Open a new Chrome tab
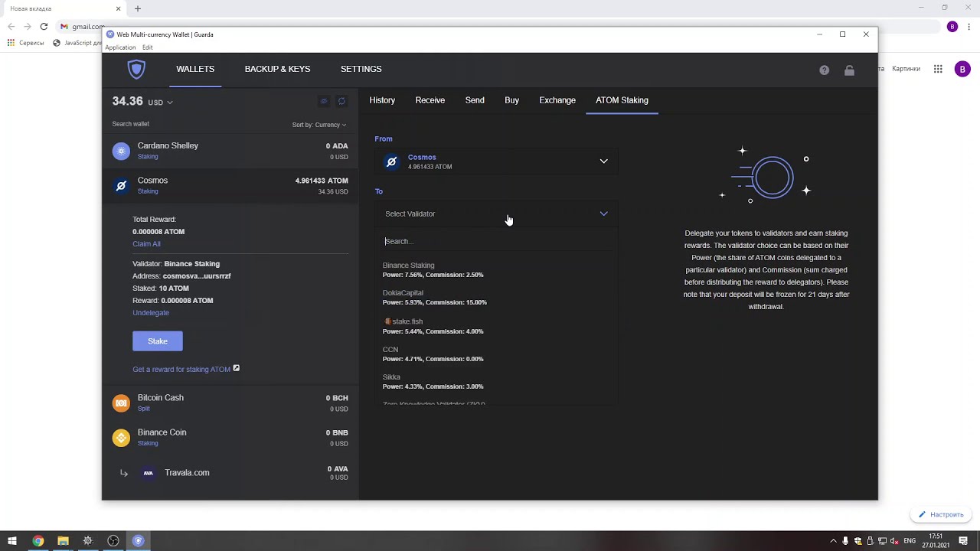The width and height of the screenshot is (980, 551). pos(138,8)
